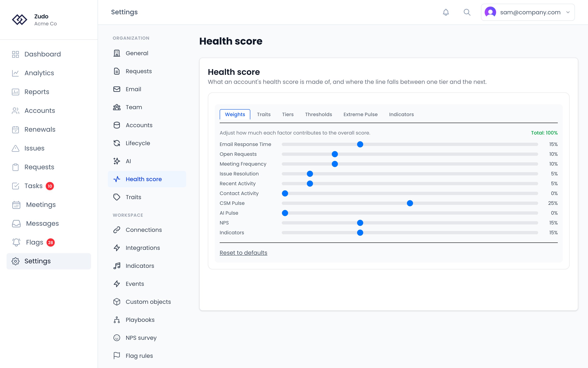Click Renewals calendar icon

(16, 129)
